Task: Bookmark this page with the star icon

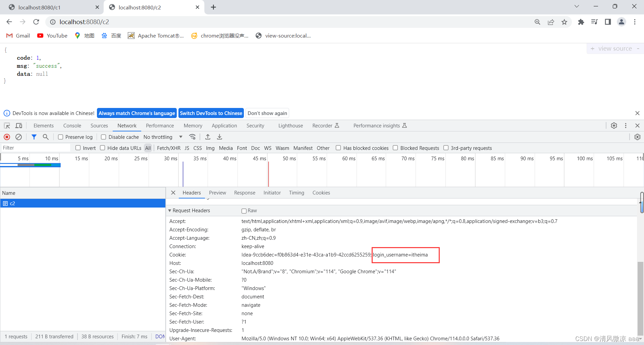Action: pyautogui.click(x=564, y=22)
